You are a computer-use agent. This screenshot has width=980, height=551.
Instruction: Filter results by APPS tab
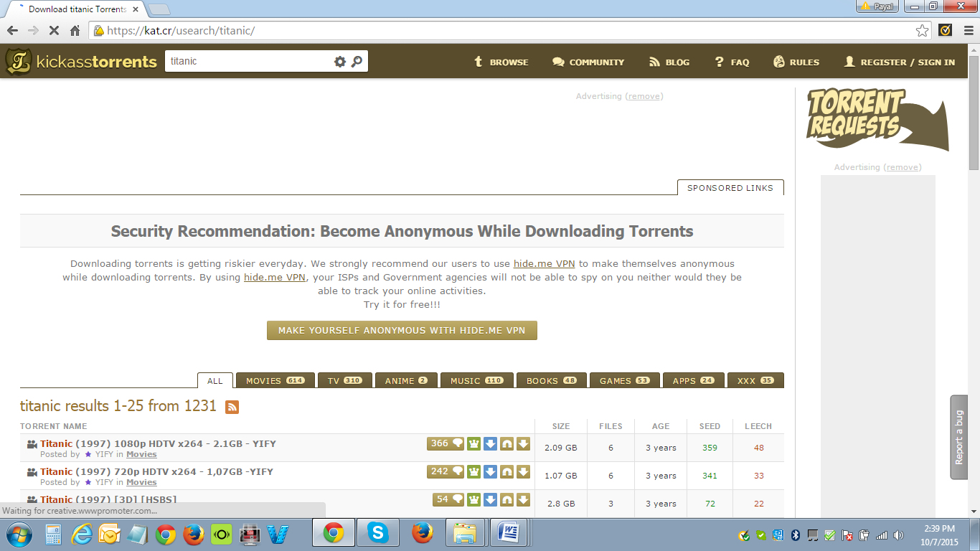point(694,381)
